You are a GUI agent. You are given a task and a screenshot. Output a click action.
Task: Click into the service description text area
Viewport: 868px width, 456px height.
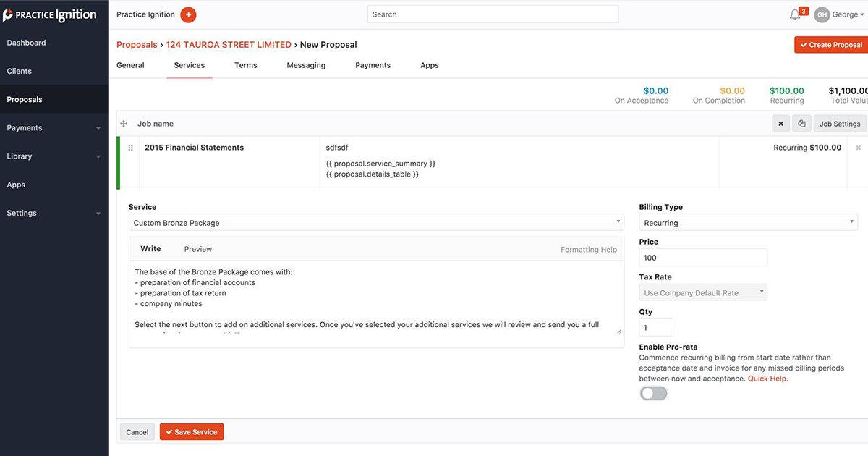click(376, 299)
